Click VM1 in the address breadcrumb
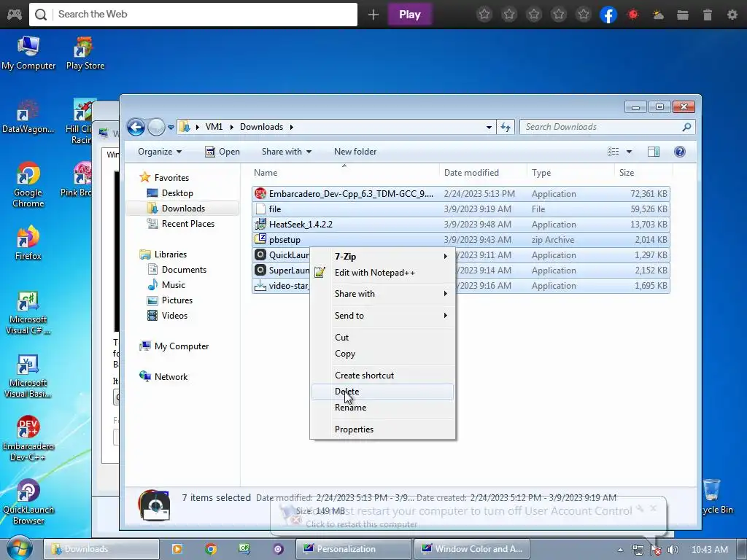The height and width of the screenshot is (560, 747). (x=214, y=127)
